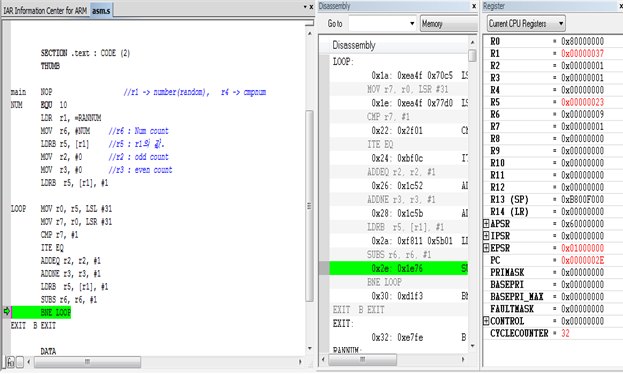
Task: Switch to the asm.s editor tab
Action: click(x=101, y=11)
